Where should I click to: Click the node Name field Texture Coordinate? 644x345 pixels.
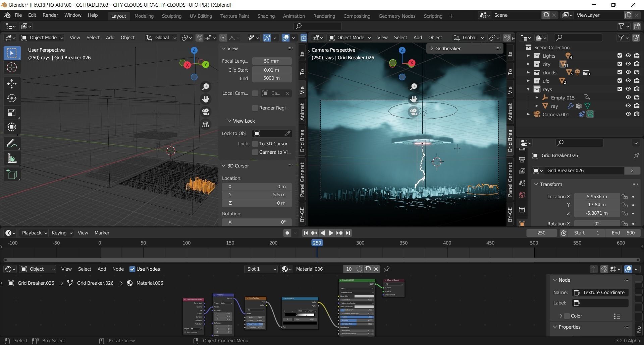pyautogui.click(x=600, y=292)
